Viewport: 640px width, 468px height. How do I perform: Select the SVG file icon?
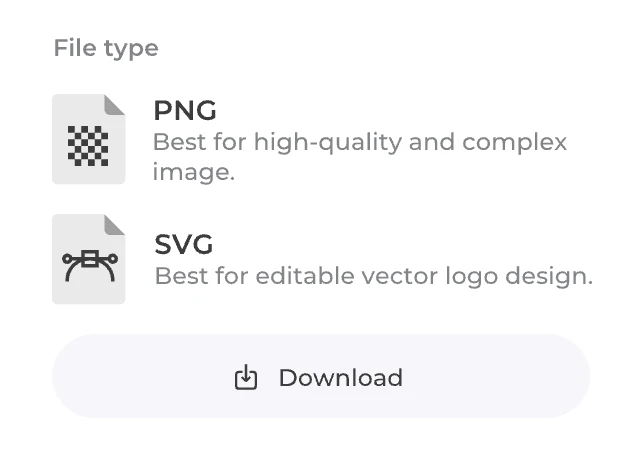tap(88, 258)
